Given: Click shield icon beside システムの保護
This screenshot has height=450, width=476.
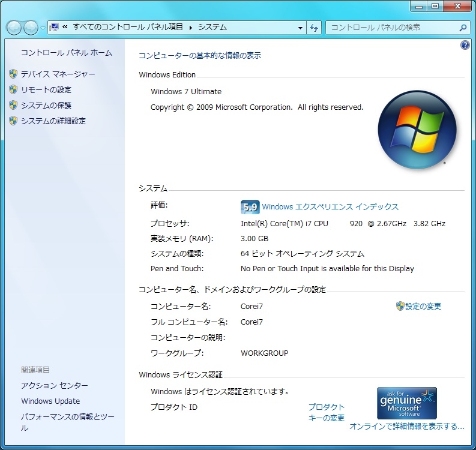Looking at the screenshot, I should click(13, 105).
